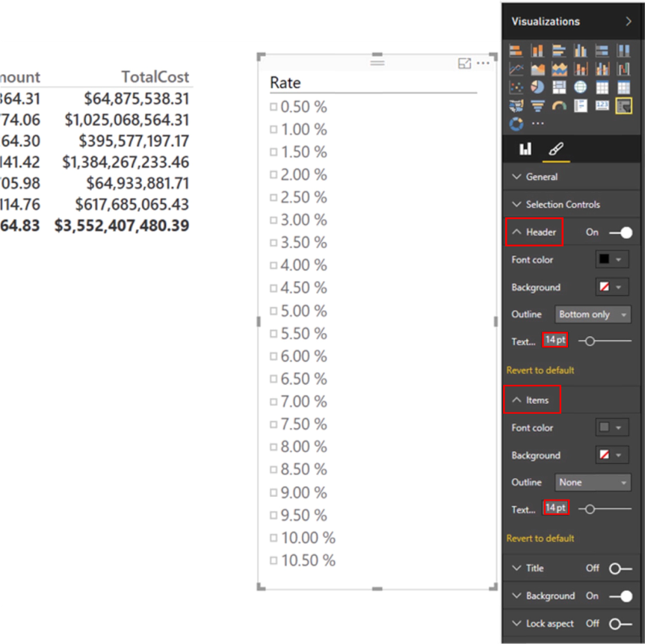Open the Items Background color swatch
The width and height of the screenshot is (645, 644).
tap(612, 455)
